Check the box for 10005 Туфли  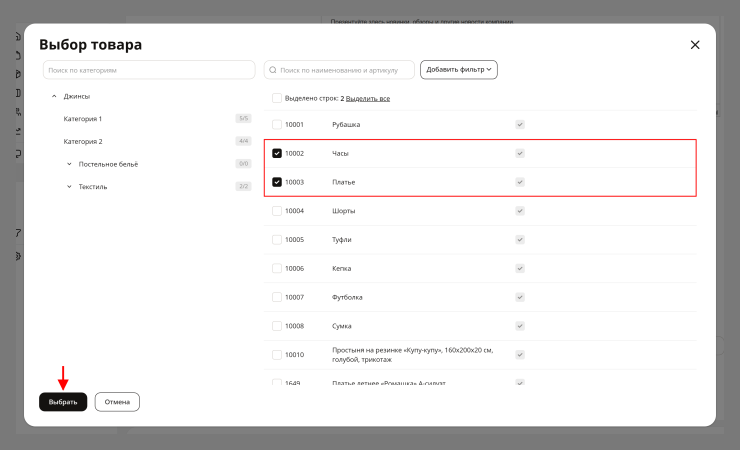277,240
